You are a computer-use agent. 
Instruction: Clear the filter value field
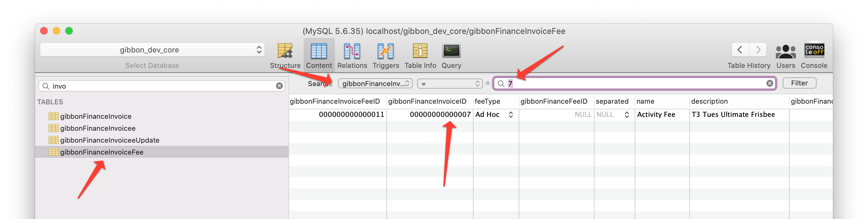tap(770, 83)
